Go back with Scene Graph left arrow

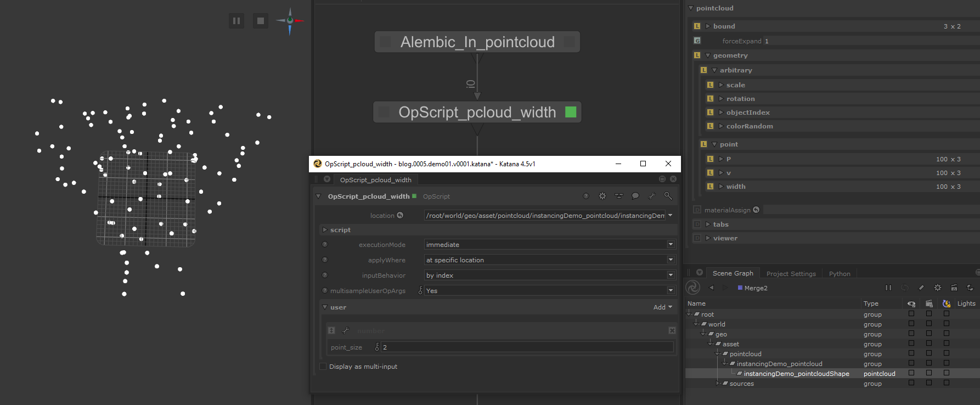coord(712,288)
